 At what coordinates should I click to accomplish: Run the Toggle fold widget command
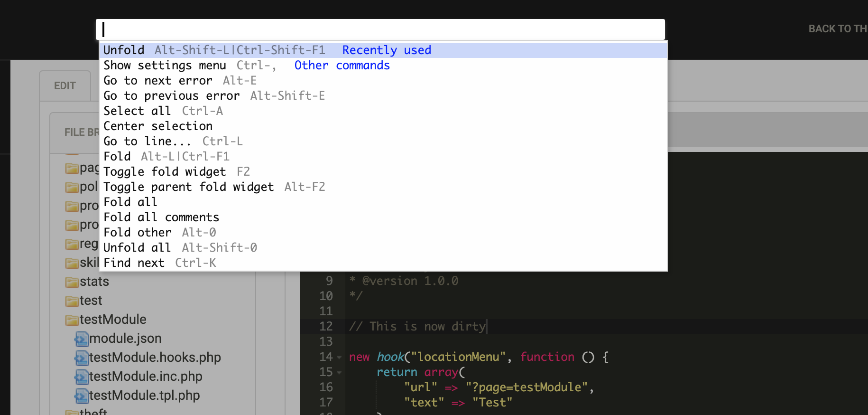[x=164, y=171]
